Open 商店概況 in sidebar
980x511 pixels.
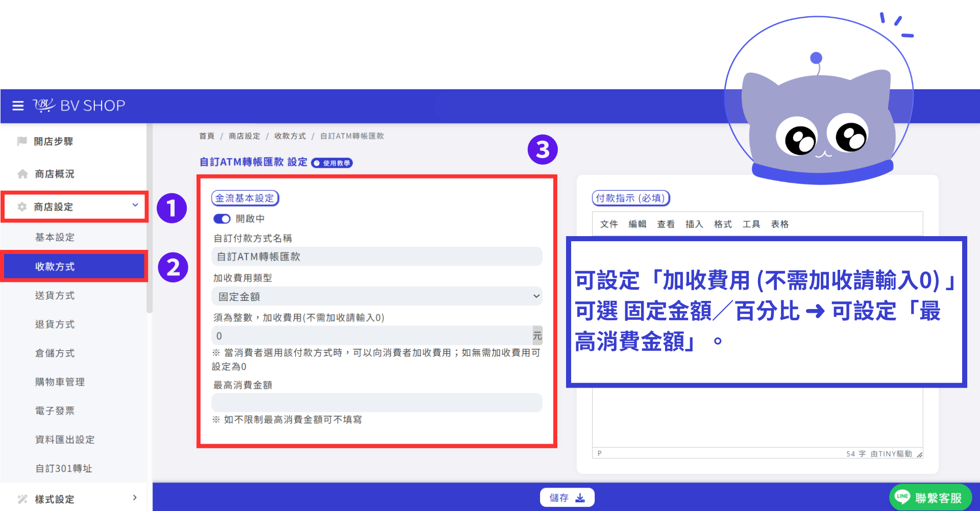coord(55,174)
